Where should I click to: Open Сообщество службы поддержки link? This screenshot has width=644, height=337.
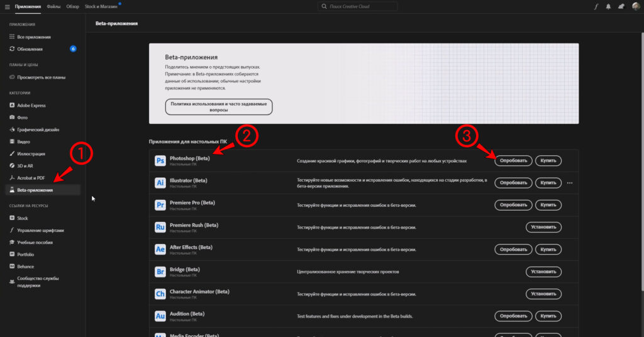(43, 282)
